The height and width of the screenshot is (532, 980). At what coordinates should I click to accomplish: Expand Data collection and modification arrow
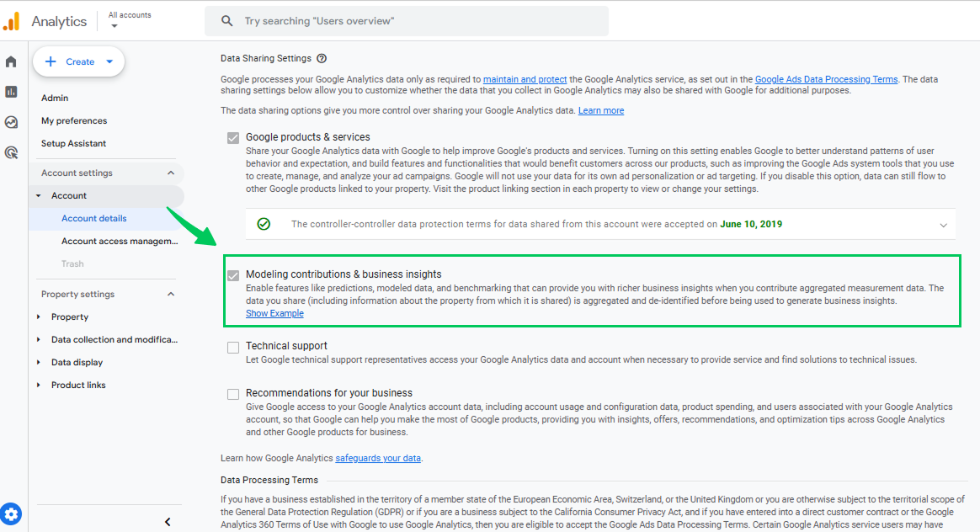(39, 339)
